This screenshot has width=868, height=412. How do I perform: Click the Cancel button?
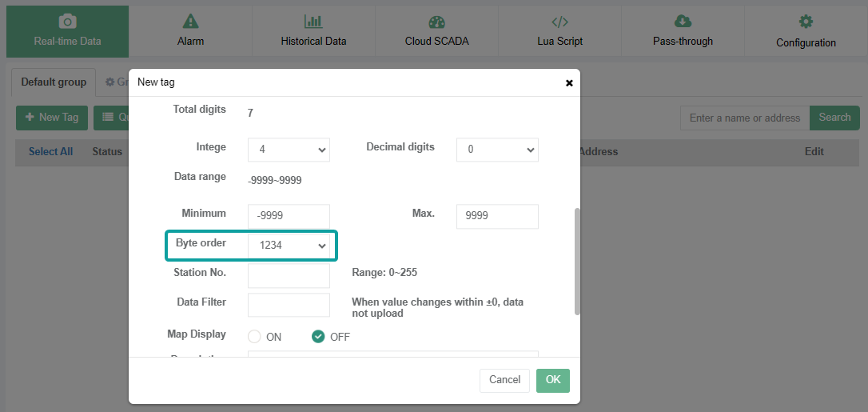pos(504,380)
